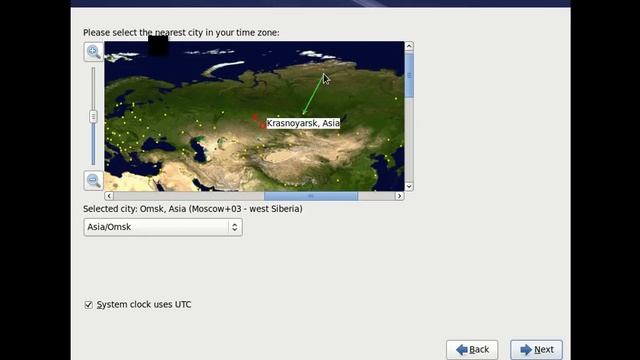Click the map's scroll down arrow

409,187
